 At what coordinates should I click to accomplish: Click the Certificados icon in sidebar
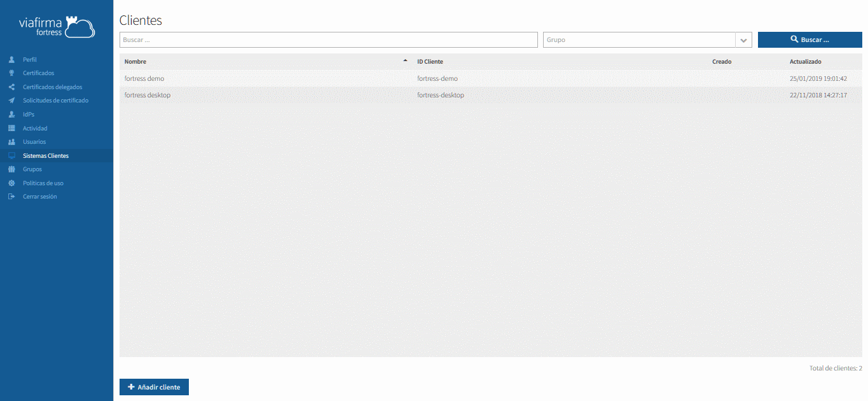(11, 73)
